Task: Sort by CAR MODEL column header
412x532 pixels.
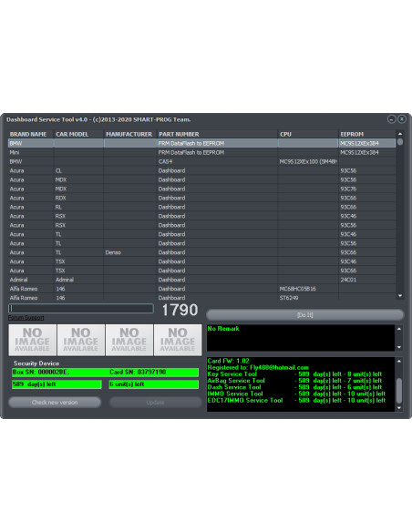Action: click(78, 134)
